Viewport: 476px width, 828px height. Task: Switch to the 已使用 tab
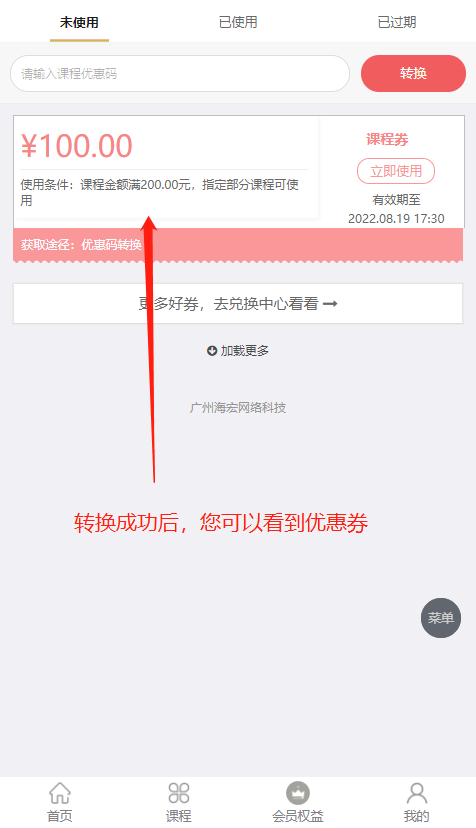(x=238, y=22)
